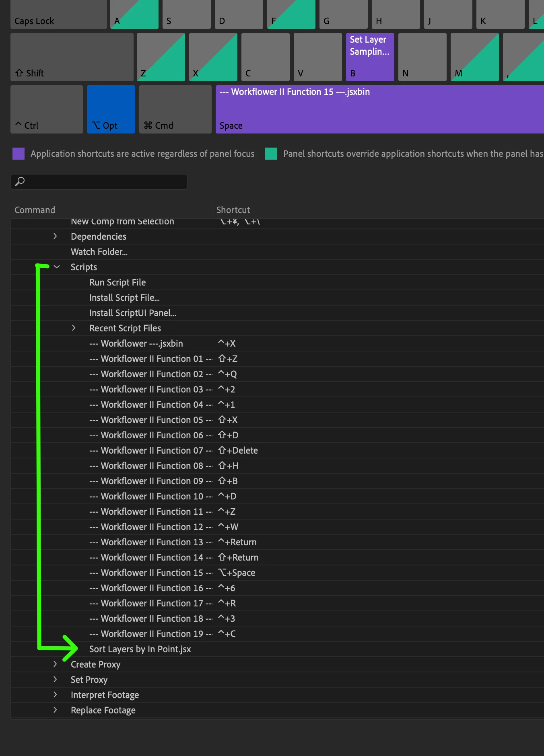
Task: Click the ⇧+D shortcut of Function 06
Action: click(x=228, y=435)
